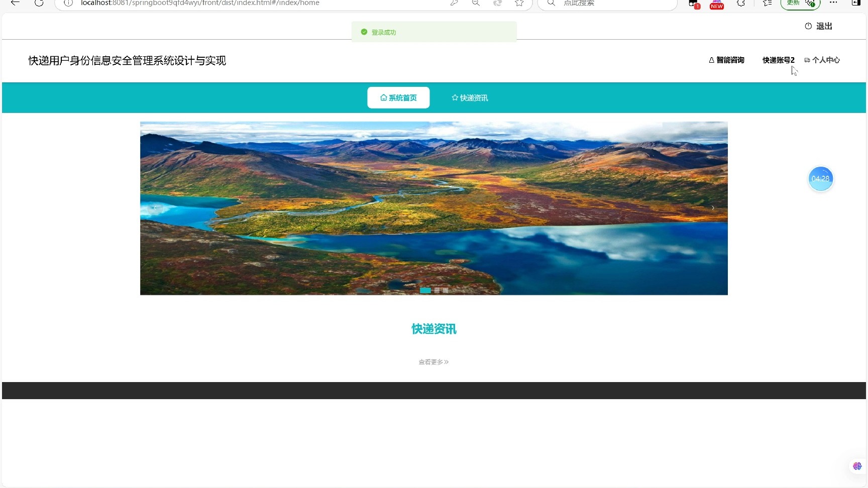Click the browser back arrow
The image size is (868, 488).
click(15, 3)
